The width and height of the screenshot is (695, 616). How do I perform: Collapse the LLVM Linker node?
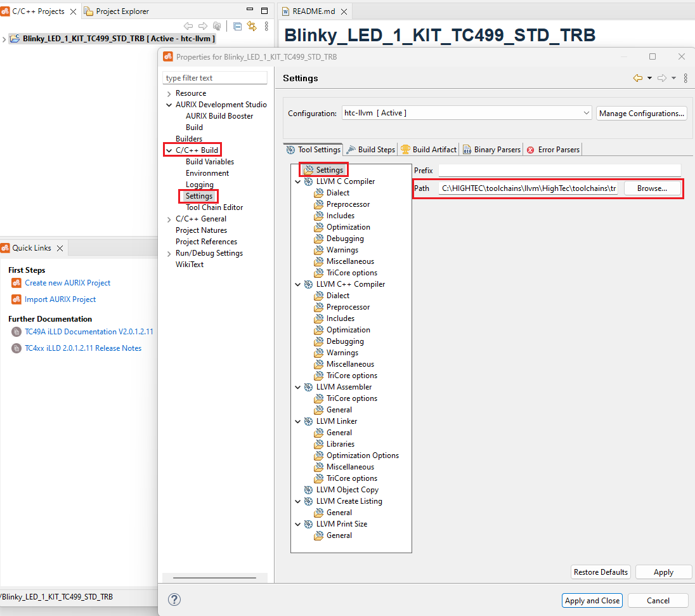[x=298, y=421]
